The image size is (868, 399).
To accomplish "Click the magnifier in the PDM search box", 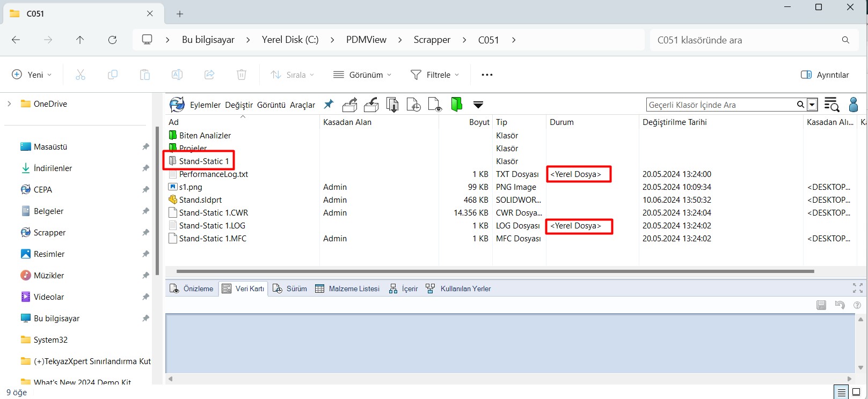I will tap(800, 105).
